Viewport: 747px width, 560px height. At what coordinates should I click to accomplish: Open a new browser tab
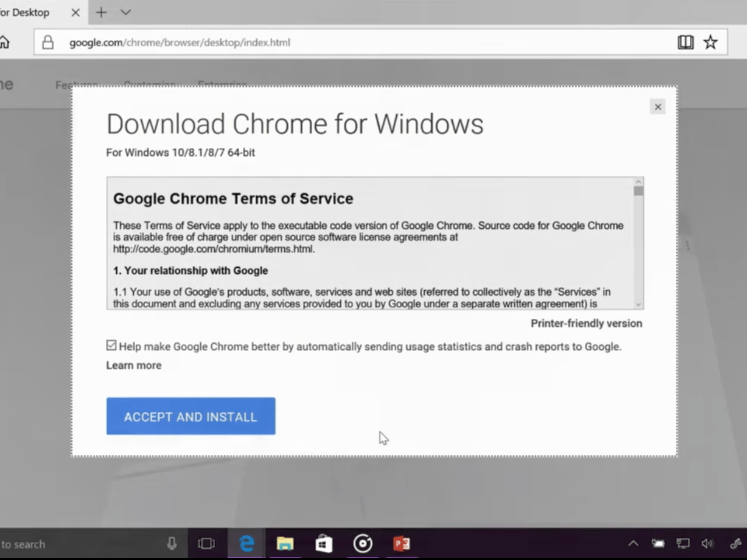tap(101, 12)
